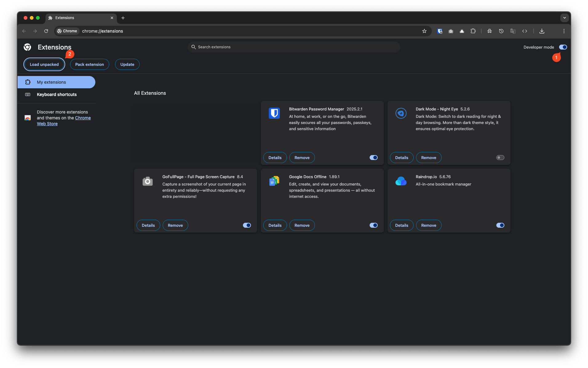Open Details for Google Docs Offline

pyautogui.click(x=275, y=225)
